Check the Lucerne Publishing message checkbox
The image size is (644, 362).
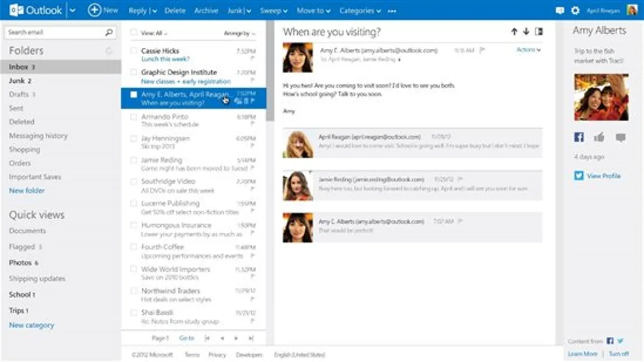click(x=134, y=203)
